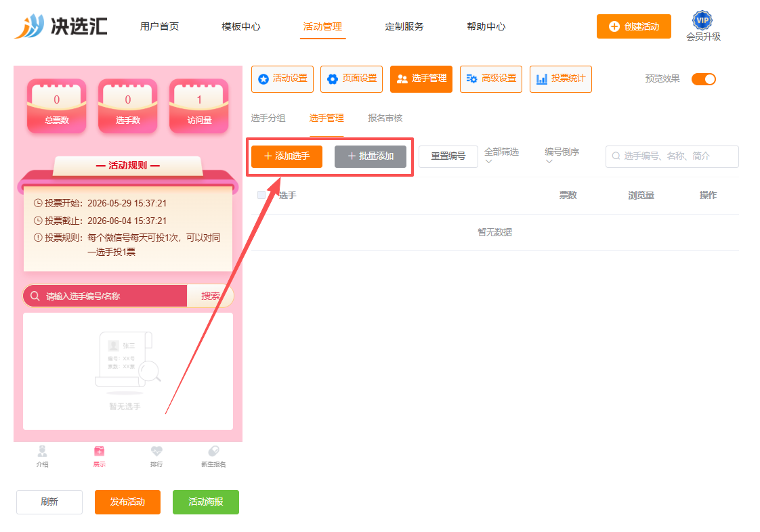
Task: Click the 操作 column header
Action: (x=708, y=195)
